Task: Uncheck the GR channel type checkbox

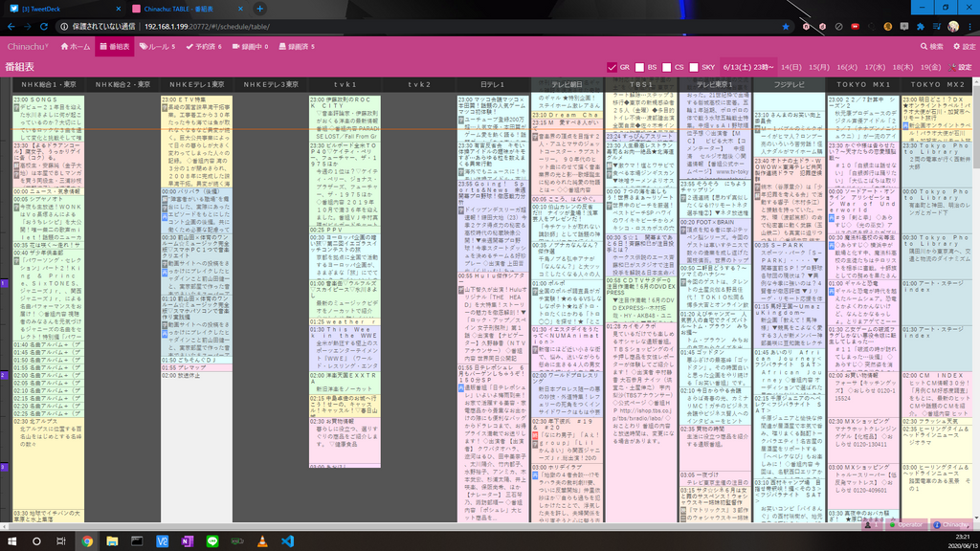Action: click(612, 68)
